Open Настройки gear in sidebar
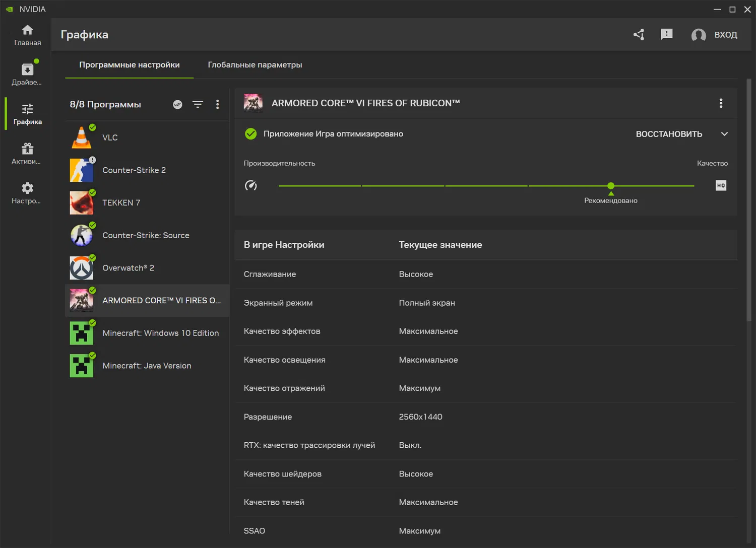Image resolution: width=756 pixels, height=548 pixels. click(x=27, y=193)
